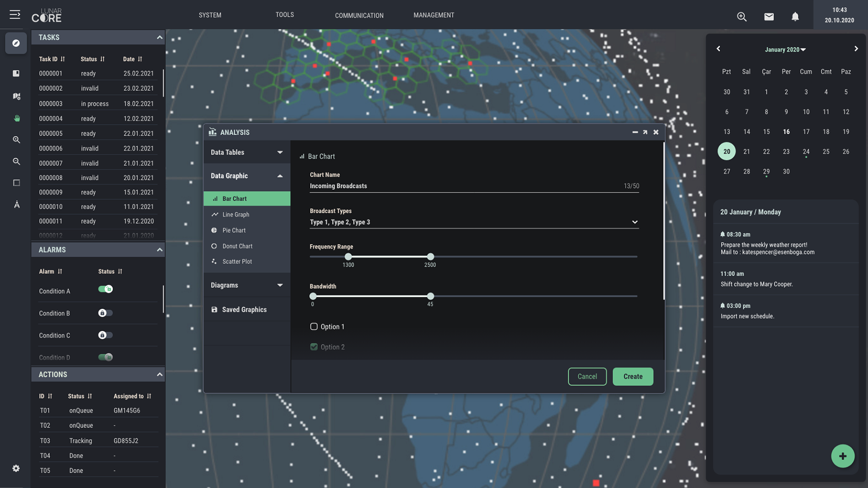The image size is (868, 488).
Task: Collapse the Actions panel
Action: tap(160, 375)
